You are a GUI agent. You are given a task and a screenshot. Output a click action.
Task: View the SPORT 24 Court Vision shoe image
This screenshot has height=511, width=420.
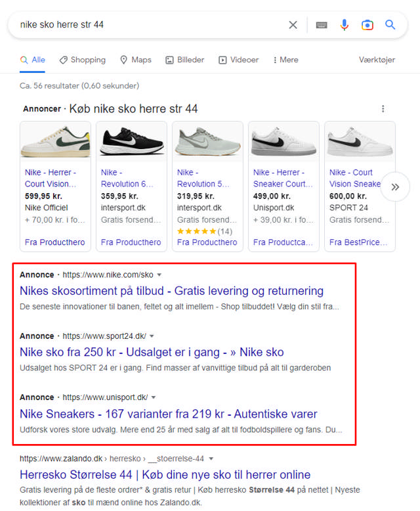pos(360,142)
